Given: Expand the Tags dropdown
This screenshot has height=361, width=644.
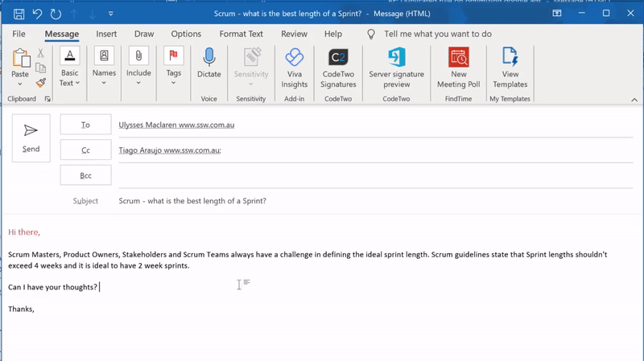Looking at the screenshot, I should point(173,83).
